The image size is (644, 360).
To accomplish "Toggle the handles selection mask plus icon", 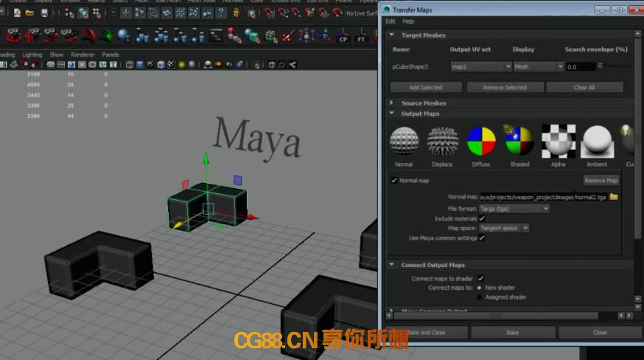I will click(x=126, y=13).
